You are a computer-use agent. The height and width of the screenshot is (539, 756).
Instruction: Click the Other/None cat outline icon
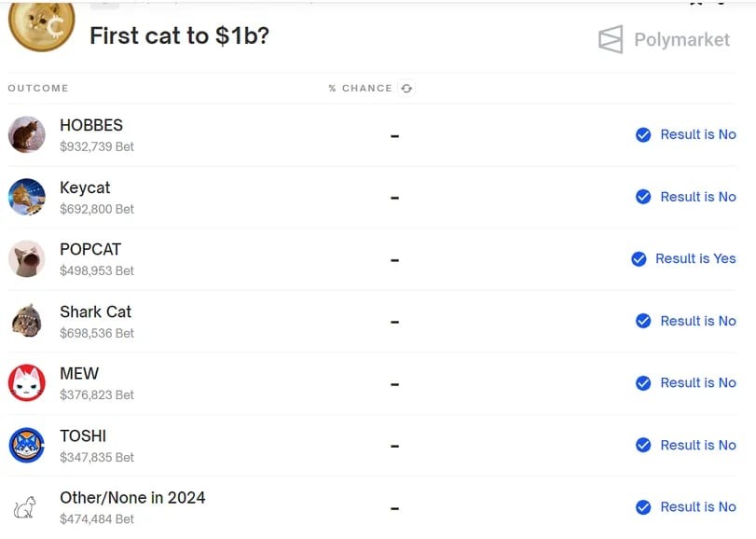click(25, 507)
